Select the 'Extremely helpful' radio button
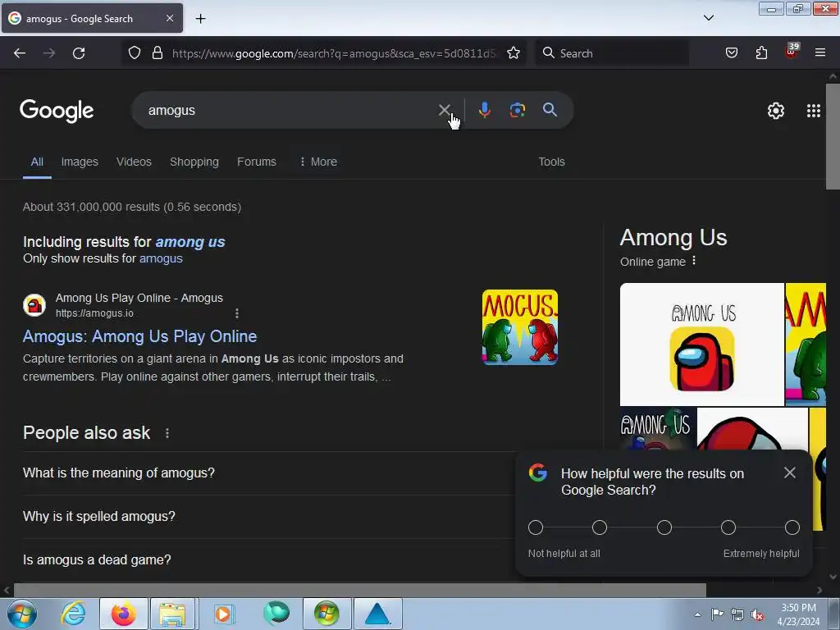This screenshot has height=630, width=840. click(x=792, y=527)
